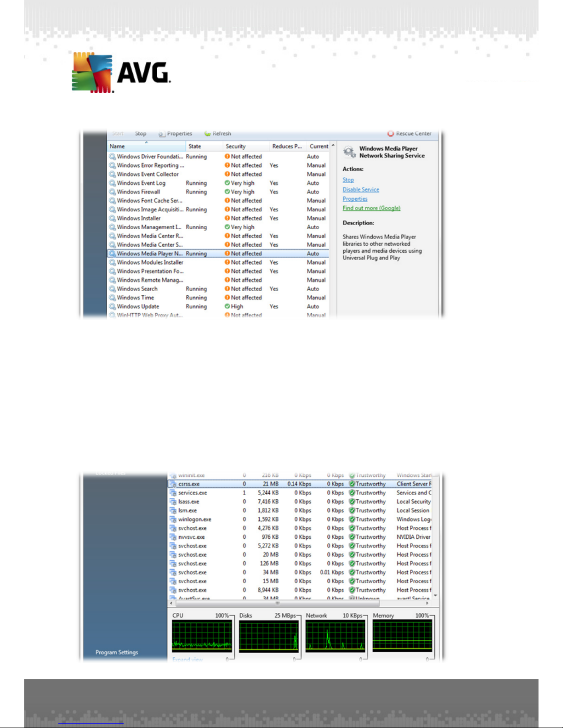Screen dimensions: 563x728
Task: Click the orange Not affected icon for Windows Search
Action: (x=227, y=289)
